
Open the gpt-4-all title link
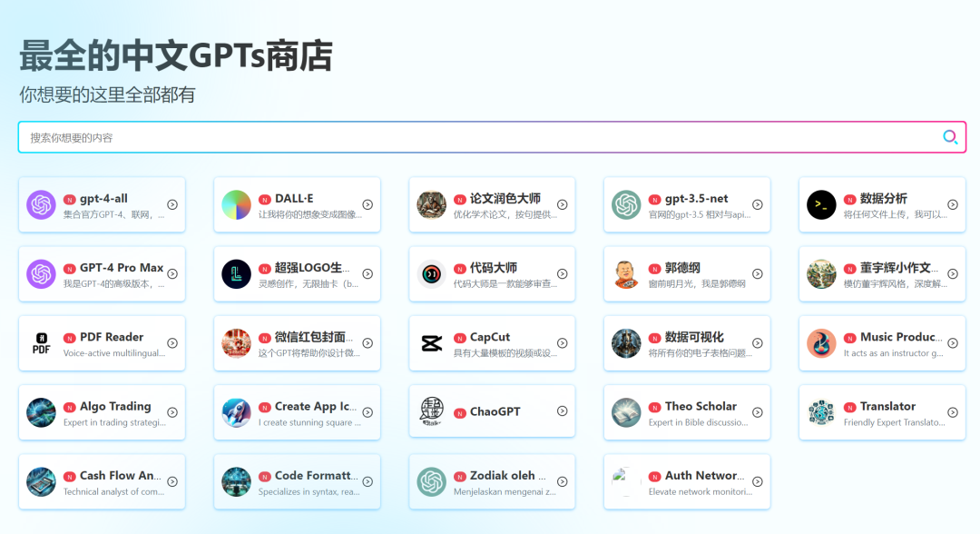coord(103,198)
